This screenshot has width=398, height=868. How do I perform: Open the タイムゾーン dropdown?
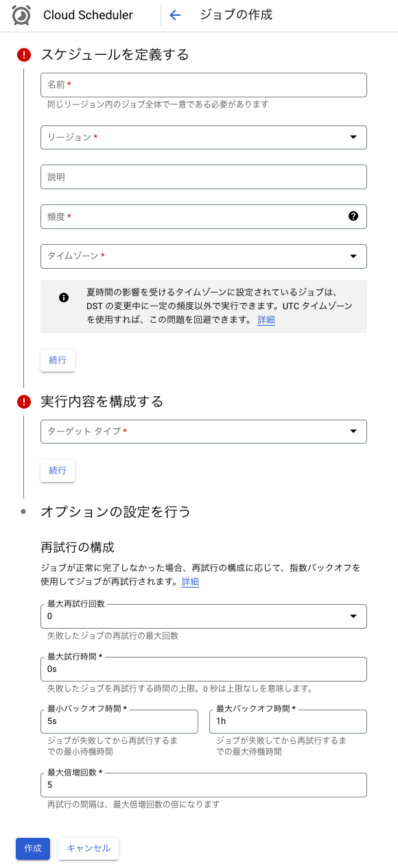(x=353, y=255)
